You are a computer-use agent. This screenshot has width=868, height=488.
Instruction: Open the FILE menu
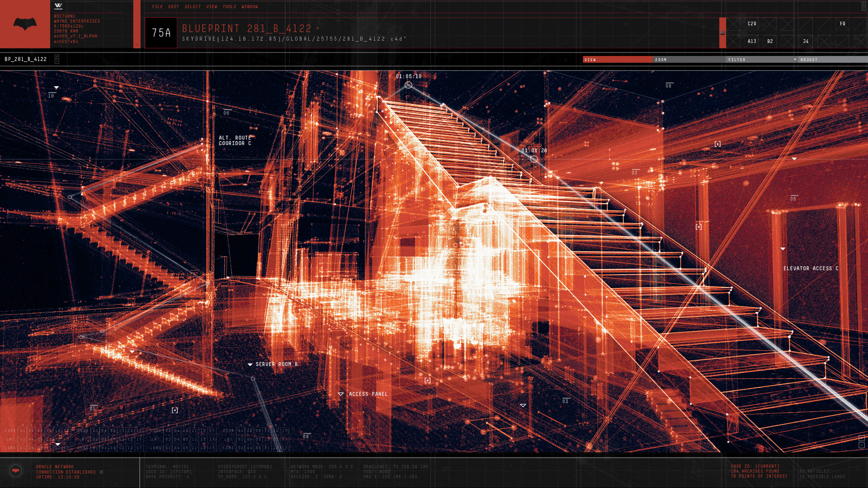pos(157,7)
